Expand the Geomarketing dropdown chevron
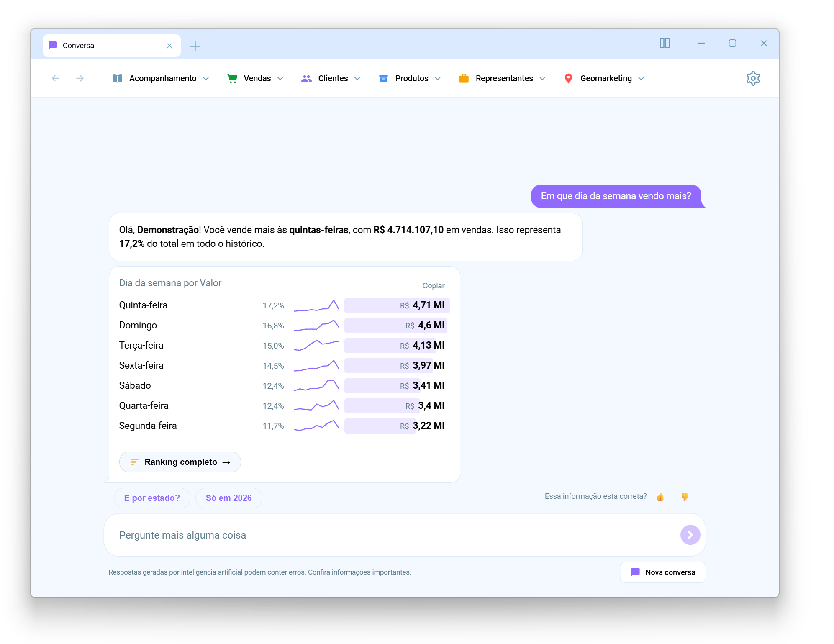 (641, 79)
